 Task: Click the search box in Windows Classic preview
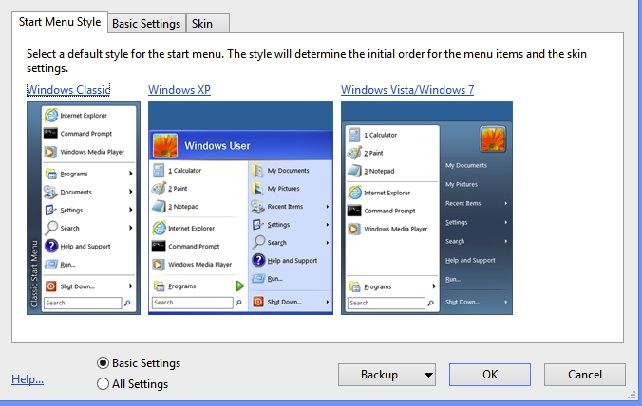click(x=83, y=303)
